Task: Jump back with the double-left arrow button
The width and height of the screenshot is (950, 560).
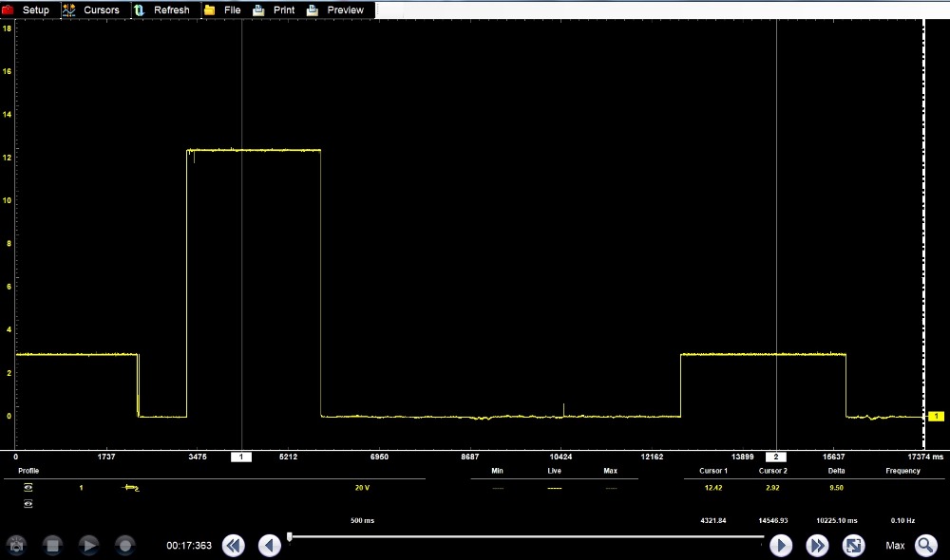Action: tap(233, 545)
